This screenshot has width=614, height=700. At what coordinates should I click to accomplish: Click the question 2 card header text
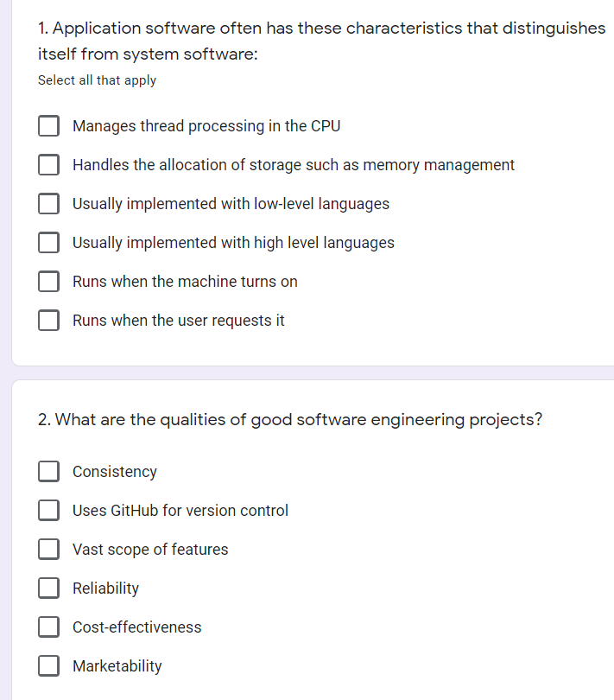(290, 419)
